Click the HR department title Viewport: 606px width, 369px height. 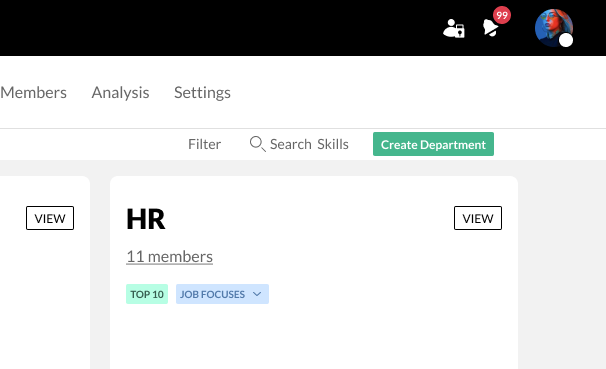pos(146,219)
